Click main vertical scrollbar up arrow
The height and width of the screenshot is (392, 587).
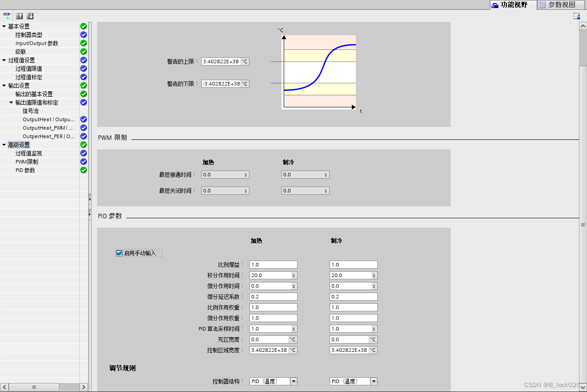pyautogui.click(x=583, y=26)
